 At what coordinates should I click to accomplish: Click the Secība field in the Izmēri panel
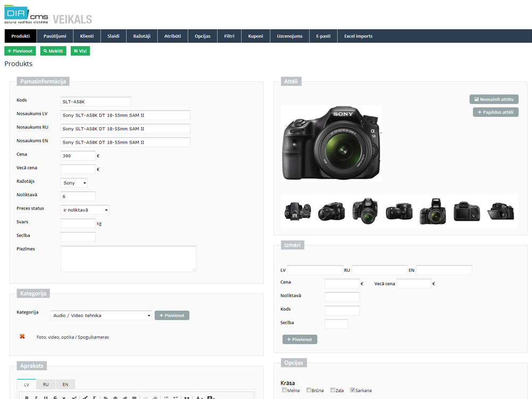[x=336, y=324]
